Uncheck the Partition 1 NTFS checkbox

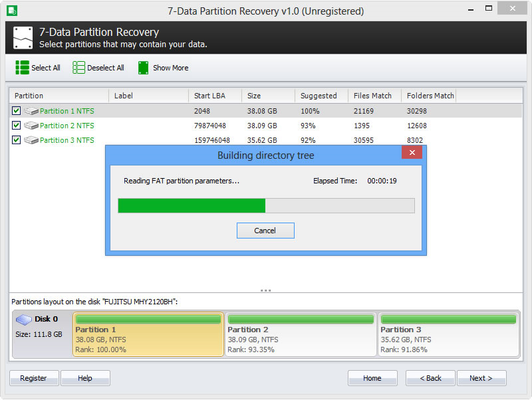pyautogui.click(x=16, y=110)
